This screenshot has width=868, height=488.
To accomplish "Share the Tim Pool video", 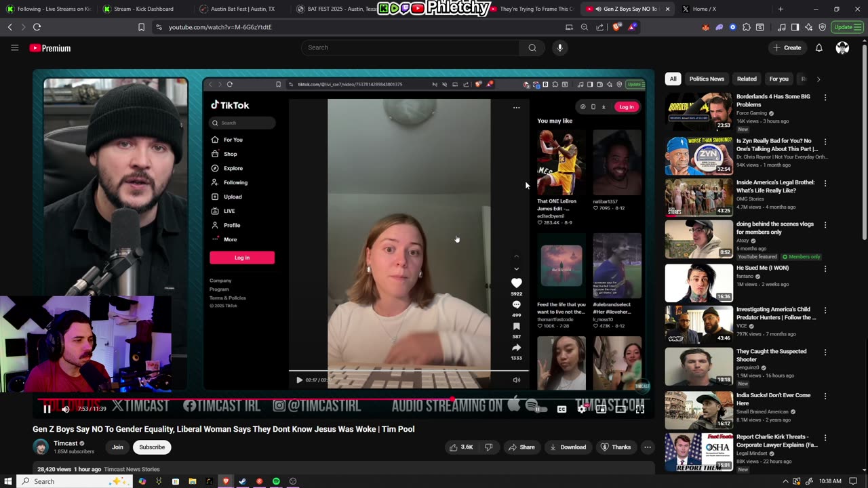I will pos(522,447).
